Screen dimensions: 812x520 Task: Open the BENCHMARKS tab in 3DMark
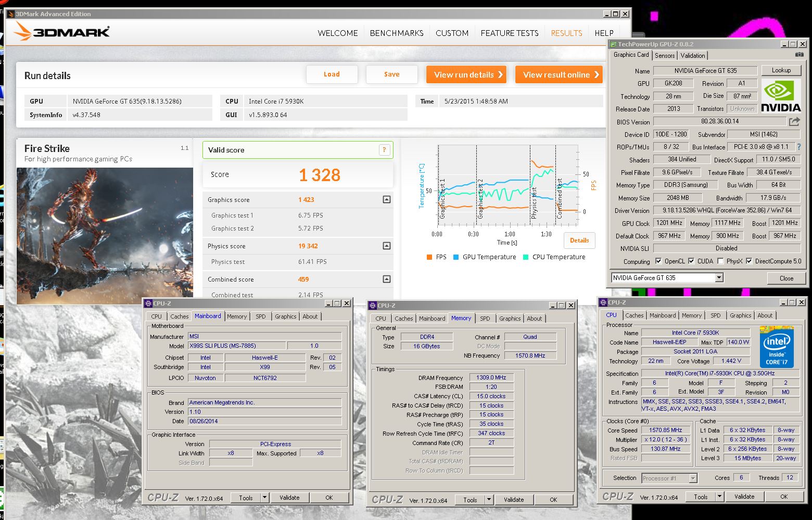pyautogui.click(x=397, y=33)
